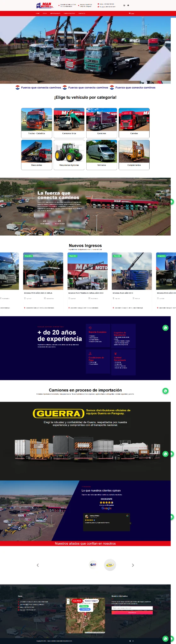This screenshot has width=176, height=644.
Task: Click WhatsApp button beside + de 20 años section
Action: coord(166,328)
